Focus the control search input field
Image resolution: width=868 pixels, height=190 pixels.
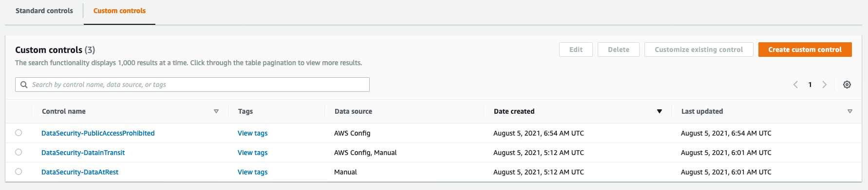[192, 85]
